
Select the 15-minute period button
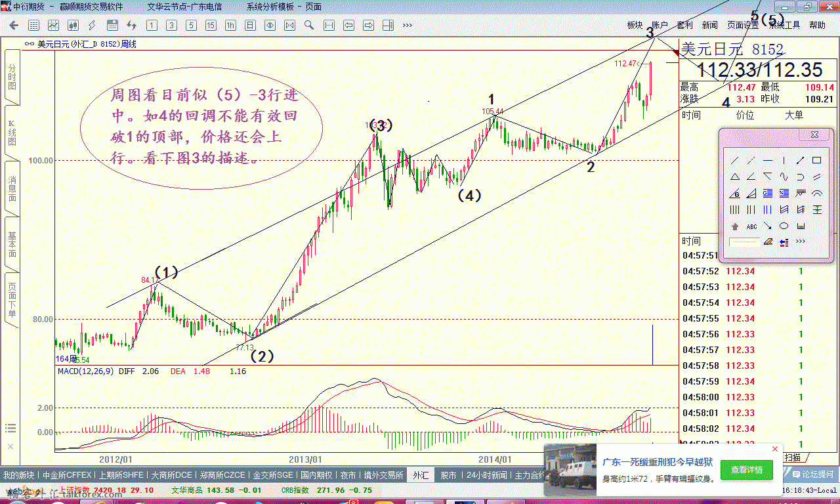[211, 26]
